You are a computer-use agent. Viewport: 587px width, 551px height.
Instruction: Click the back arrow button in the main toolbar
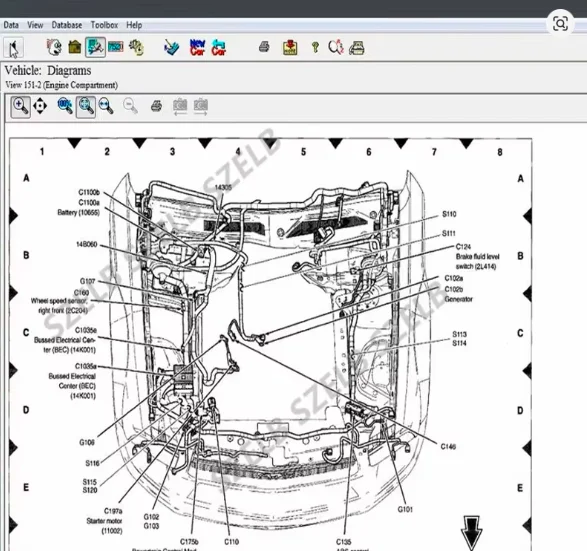(x=13, y=48)
